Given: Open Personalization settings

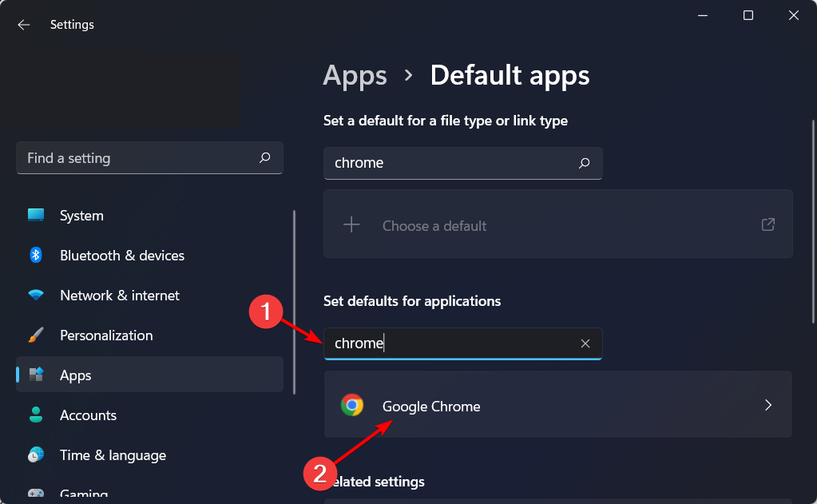Looking at the screenshot, I should (149, 335).
